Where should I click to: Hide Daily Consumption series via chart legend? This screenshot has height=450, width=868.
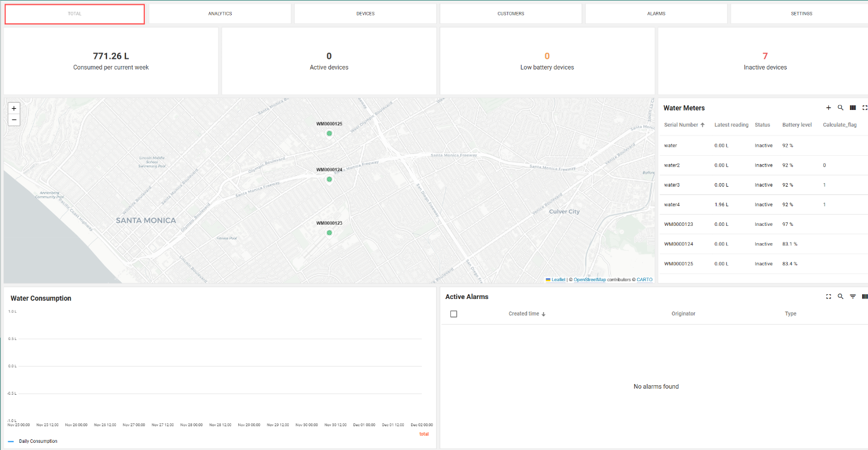point(37,441)
